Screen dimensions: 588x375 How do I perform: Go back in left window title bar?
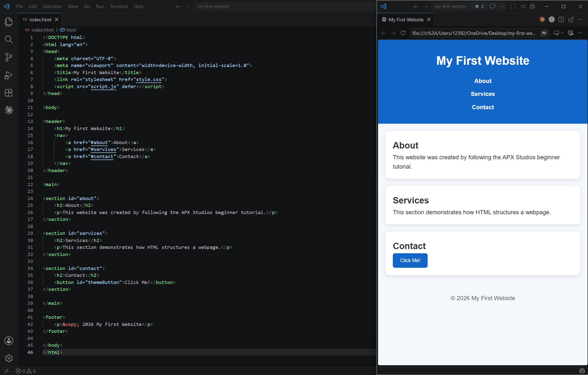[x=178, y=6]
